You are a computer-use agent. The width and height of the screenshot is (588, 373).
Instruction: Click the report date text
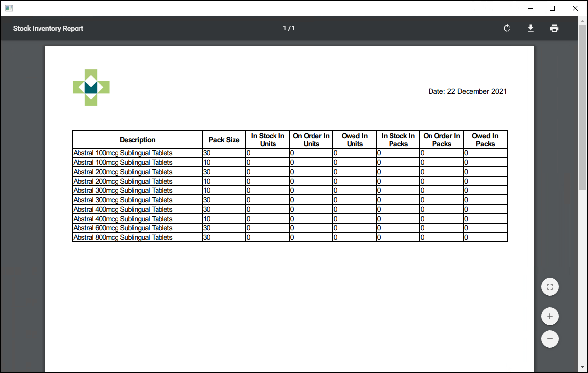pyautogui.click(x=467, y=91)
